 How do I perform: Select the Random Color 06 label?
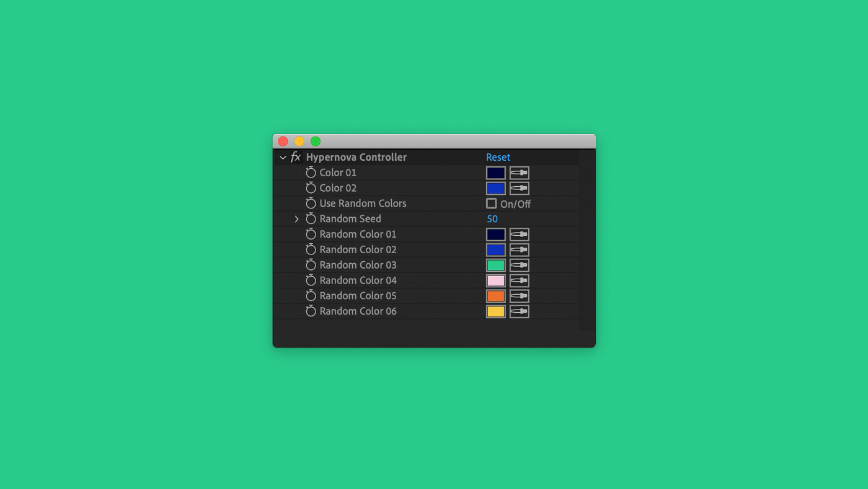pyautogui.click(x=358, y=311)
